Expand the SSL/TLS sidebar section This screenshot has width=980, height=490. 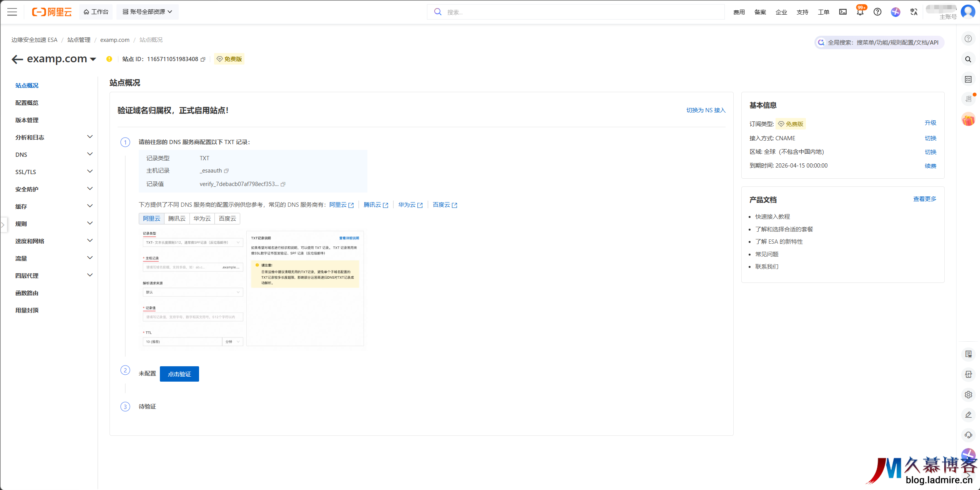[x=54, y=172]
